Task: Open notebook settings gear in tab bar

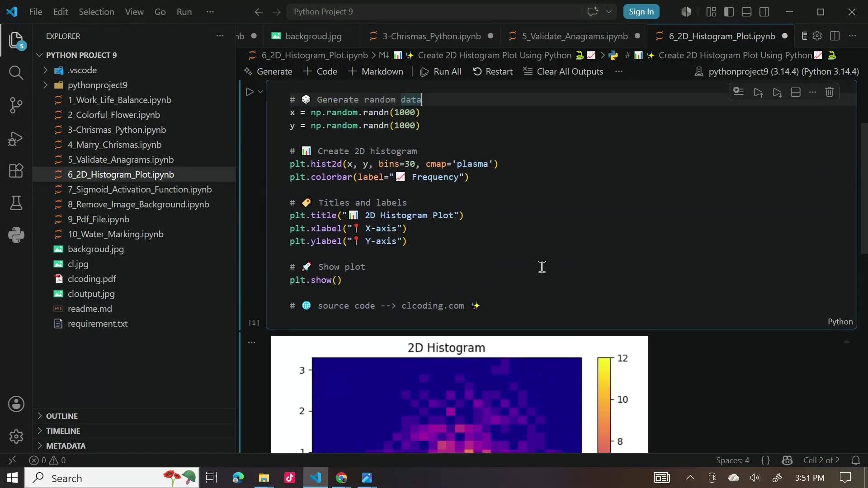Action: 817,36
